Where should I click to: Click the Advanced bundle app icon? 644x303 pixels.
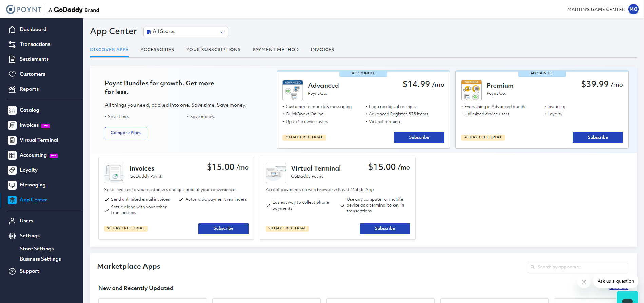coord(293,90)
